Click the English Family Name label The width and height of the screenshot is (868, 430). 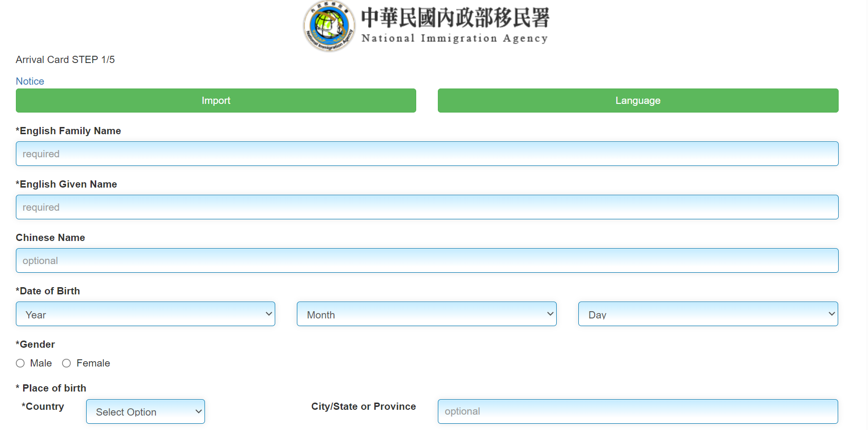point(68,131)
